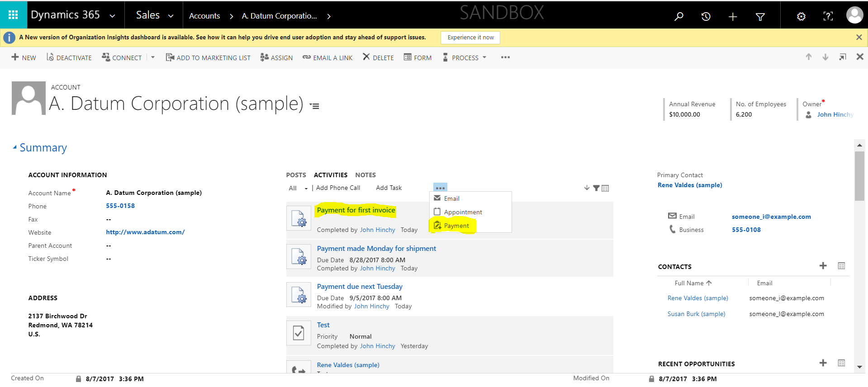Close the record form X
This screenshot has width=868, height=387.
point(859,57)
